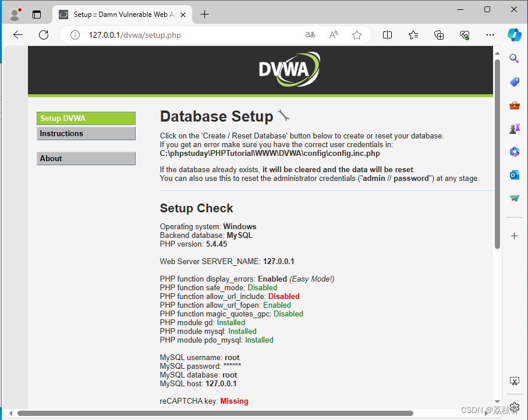This screenshot has height=420, width=528.
Task: Open the Collections icon
Action: point(439,35)
